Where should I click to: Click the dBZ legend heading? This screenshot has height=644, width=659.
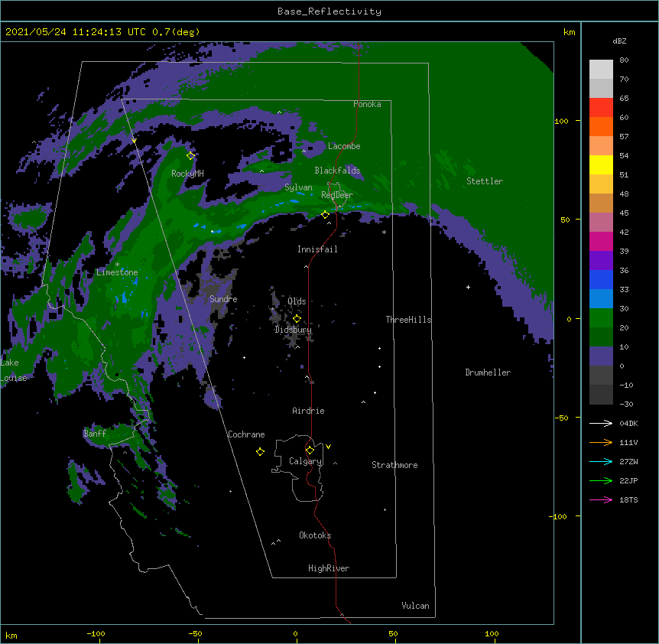(x=619, y=41)
